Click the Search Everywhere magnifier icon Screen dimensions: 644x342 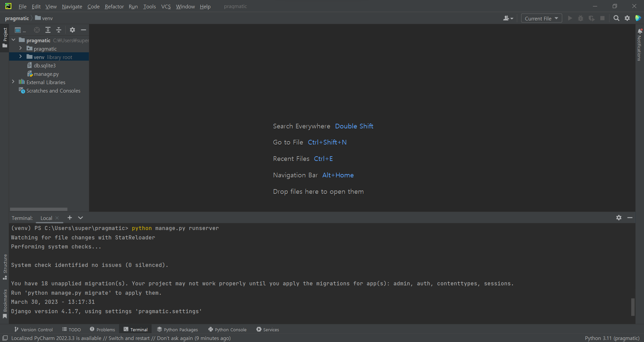pyautogui.click(x=616, y=18)
